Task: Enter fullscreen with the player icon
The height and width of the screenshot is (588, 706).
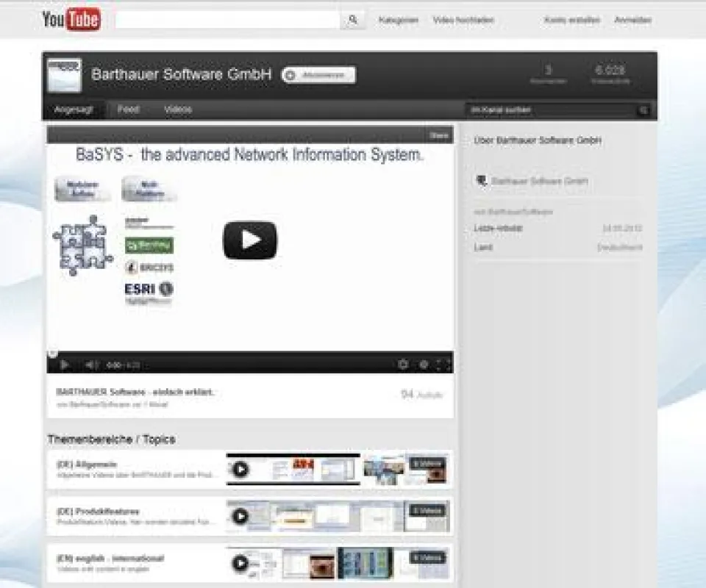Action: pos(443,365)
